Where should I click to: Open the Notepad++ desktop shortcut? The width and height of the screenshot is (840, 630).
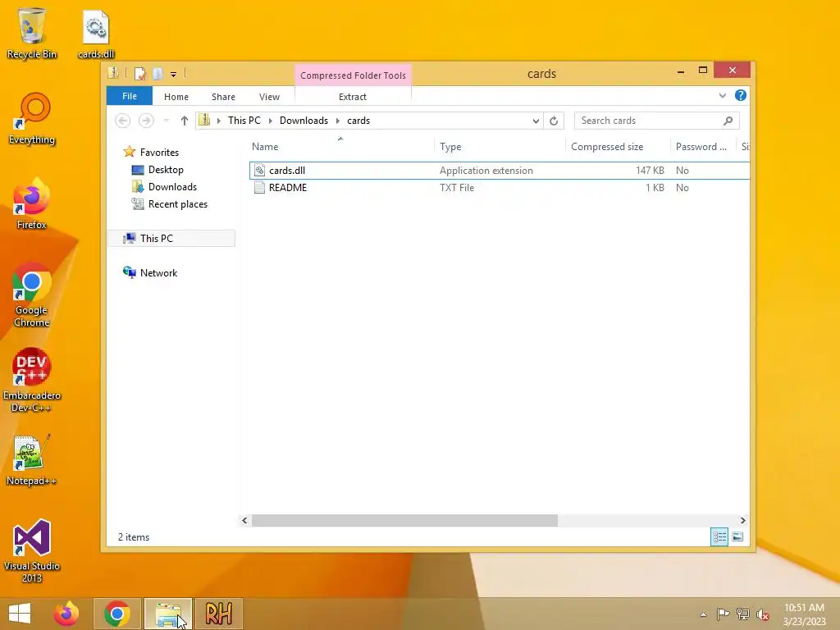tap(32, 460)
